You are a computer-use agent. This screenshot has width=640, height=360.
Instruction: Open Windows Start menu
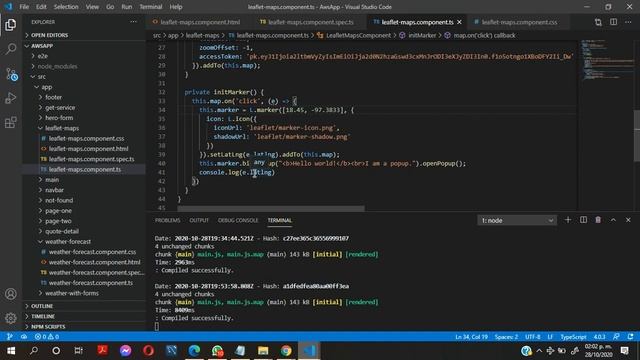point(11,351)
